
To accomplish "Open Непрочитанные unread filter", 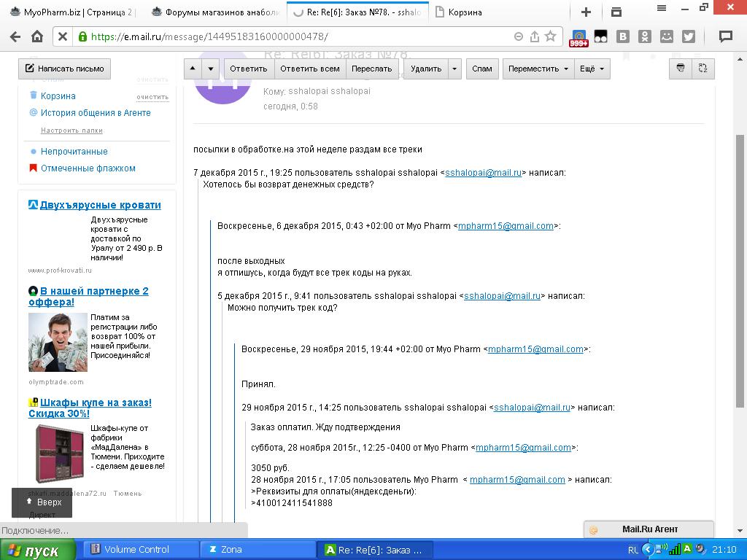I will tap(74, 152).
